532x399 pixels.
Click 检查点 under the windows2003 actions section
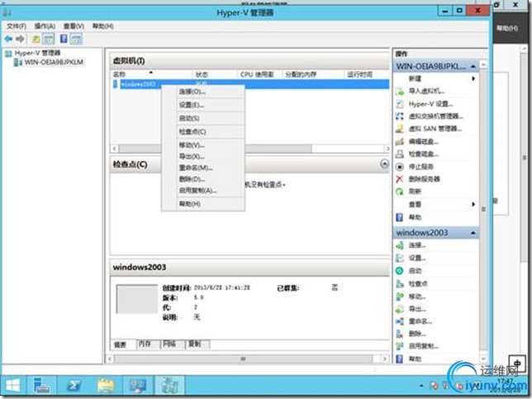click(418, 283)
